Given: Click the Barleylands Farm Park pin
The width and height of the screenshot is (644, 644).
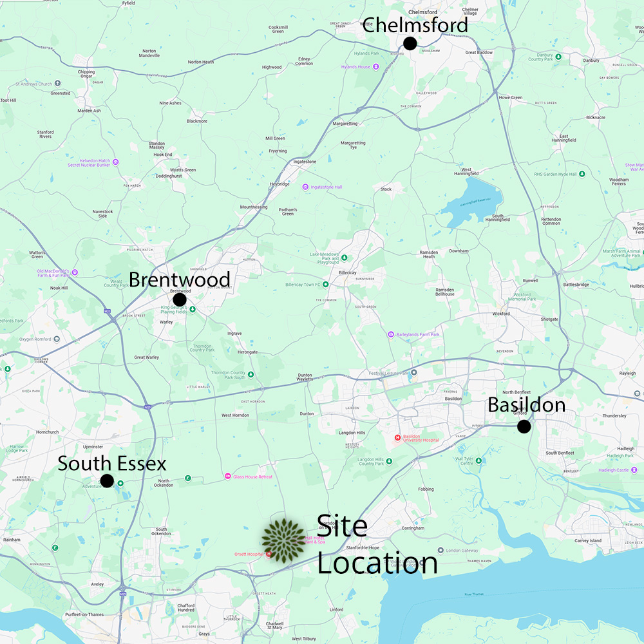Looking at the screenshot, I should pyautogui.click(x=391, y=334).
